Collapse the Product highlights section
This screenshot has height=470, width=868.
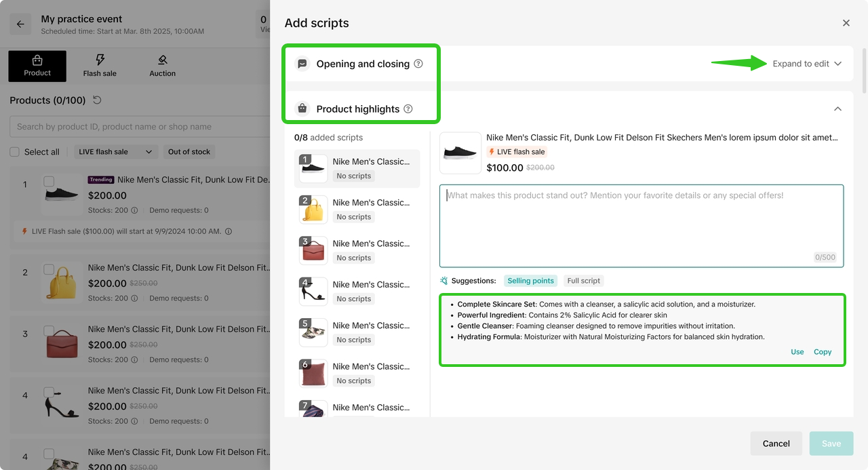pyautogui.click(x=837, y=109)
